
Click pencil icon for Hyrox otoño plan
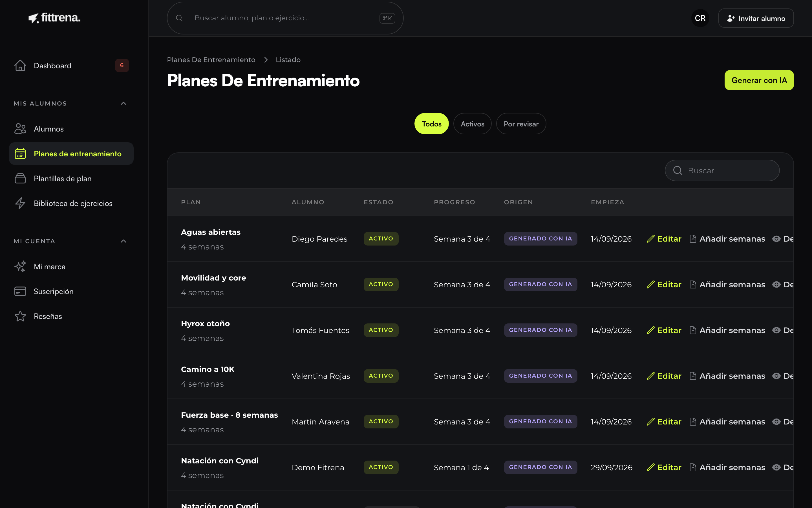pos(651,330)
